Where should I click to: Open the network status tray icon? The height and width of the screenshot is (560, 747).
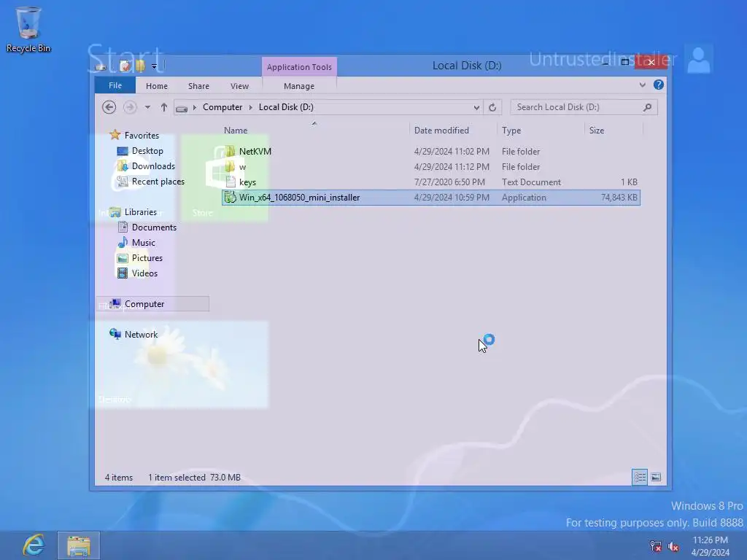[x=656, y=547]
